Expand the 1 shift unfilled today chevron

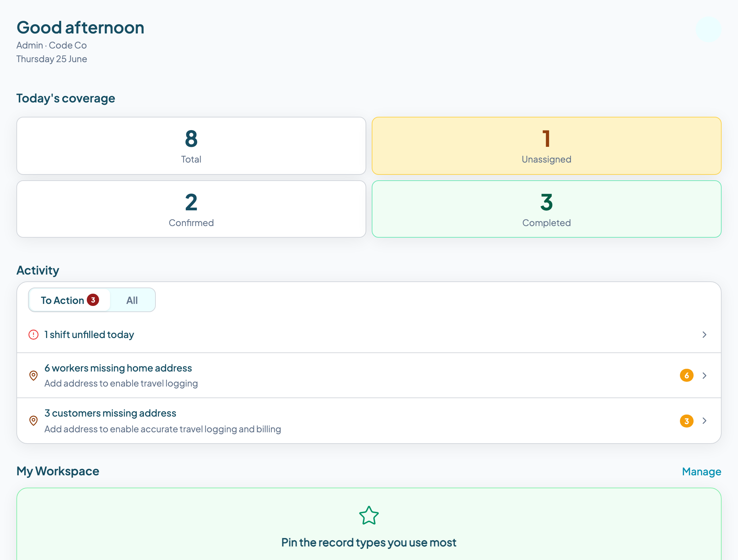coord(704,335)
